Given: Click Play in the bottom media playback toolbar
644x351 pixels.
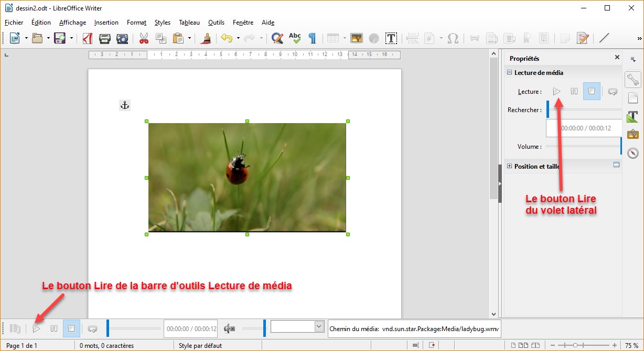Looking at the screenshot, I should click(x=36, y=328).
